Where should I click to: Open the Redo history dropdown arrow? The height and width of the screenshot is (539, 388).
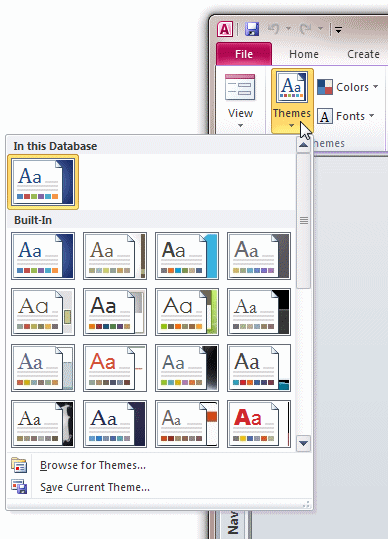coord(320,29)
